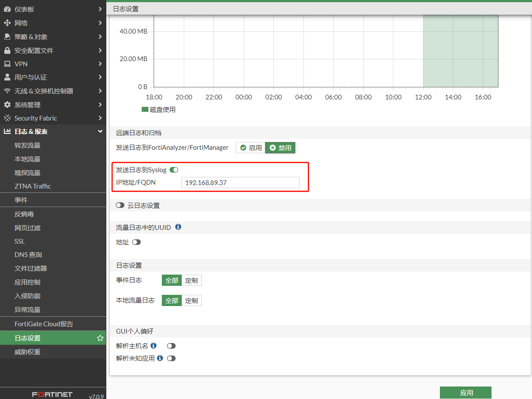
Task: Click the gear icon for System management
Action: (7, 105)
